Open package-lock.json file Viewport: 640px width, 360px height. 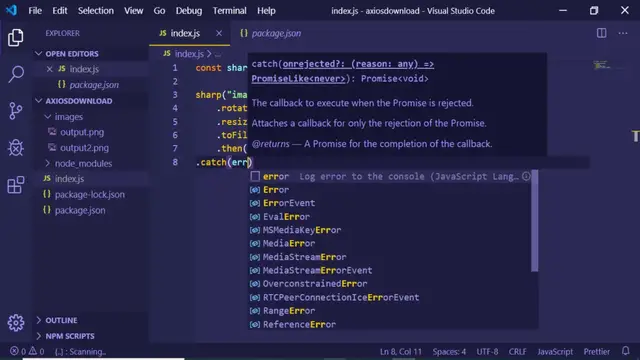pos(90,194)
